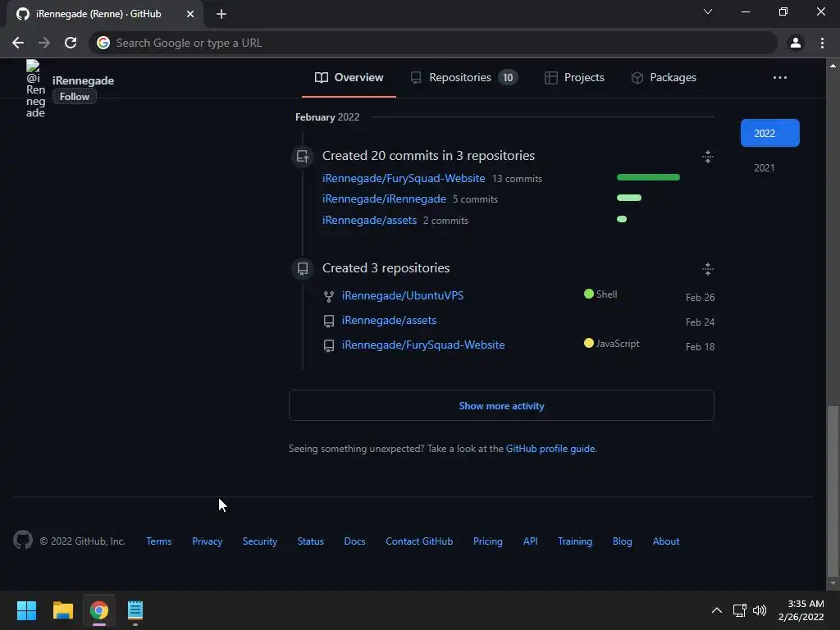Collapse the Created 20 commits section

708,157
